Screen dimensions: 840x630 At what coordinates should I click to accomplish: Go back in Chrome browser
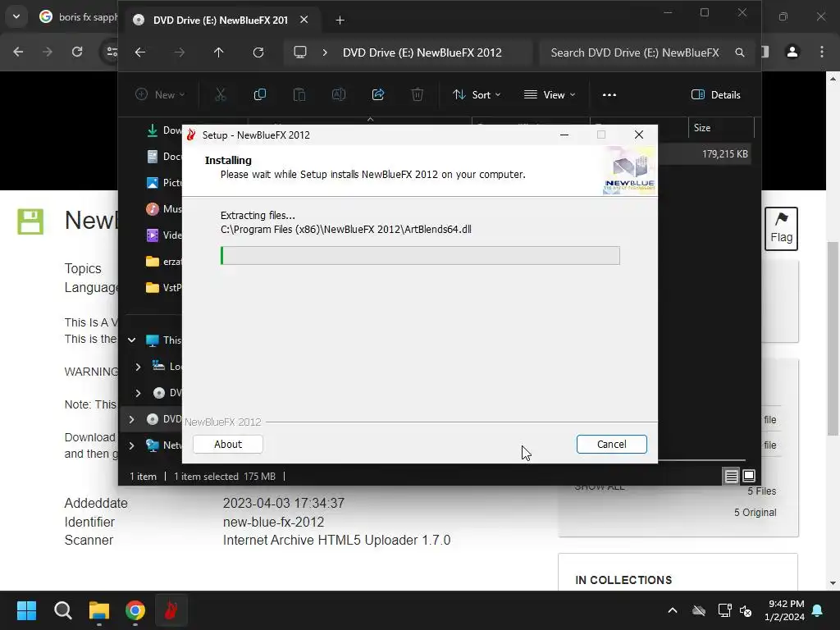18,52
